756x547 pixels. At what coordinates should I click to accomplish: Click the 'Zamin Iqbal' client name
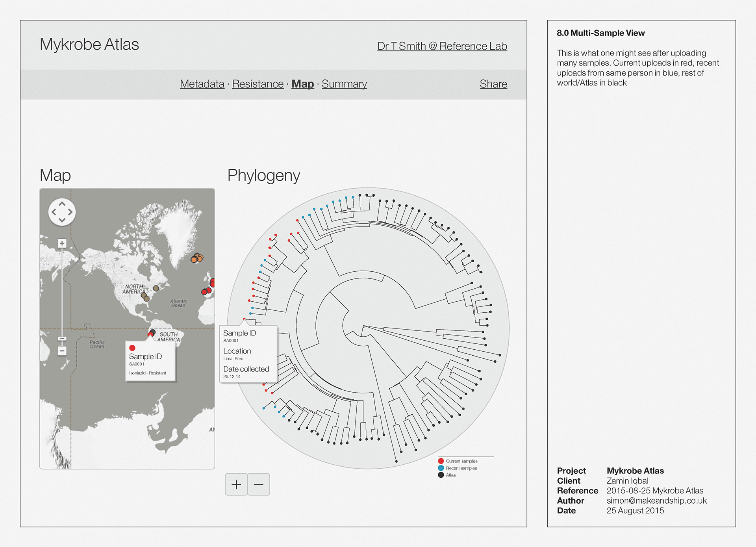pos(628,481)
